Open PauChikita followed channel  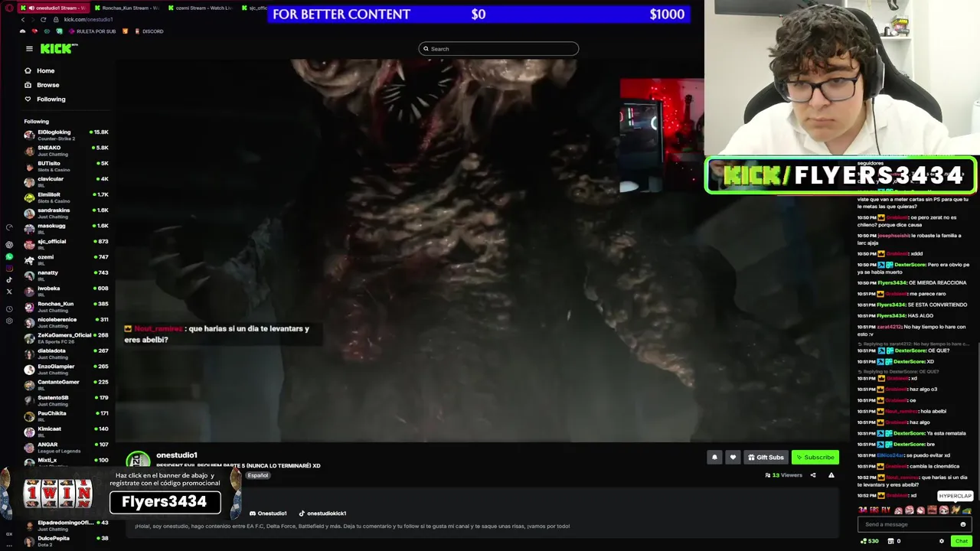pyautogui.click(x=66, y=416)
